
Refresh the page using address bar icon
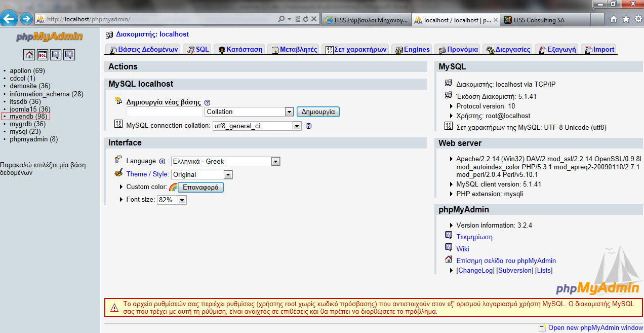pos(306,19)
